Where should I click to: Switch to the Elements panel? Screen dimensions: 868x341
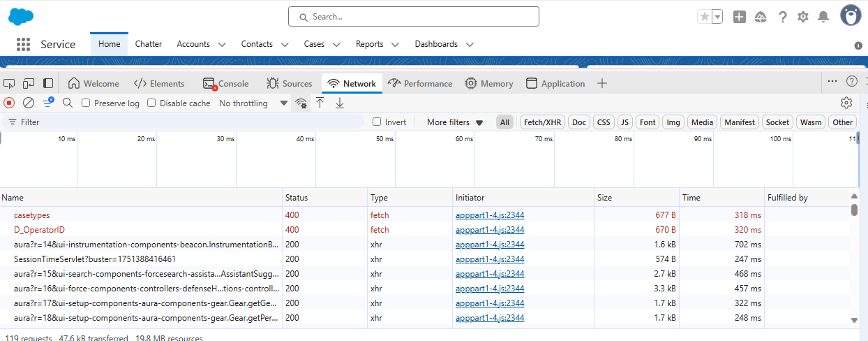tap(159, 83)
